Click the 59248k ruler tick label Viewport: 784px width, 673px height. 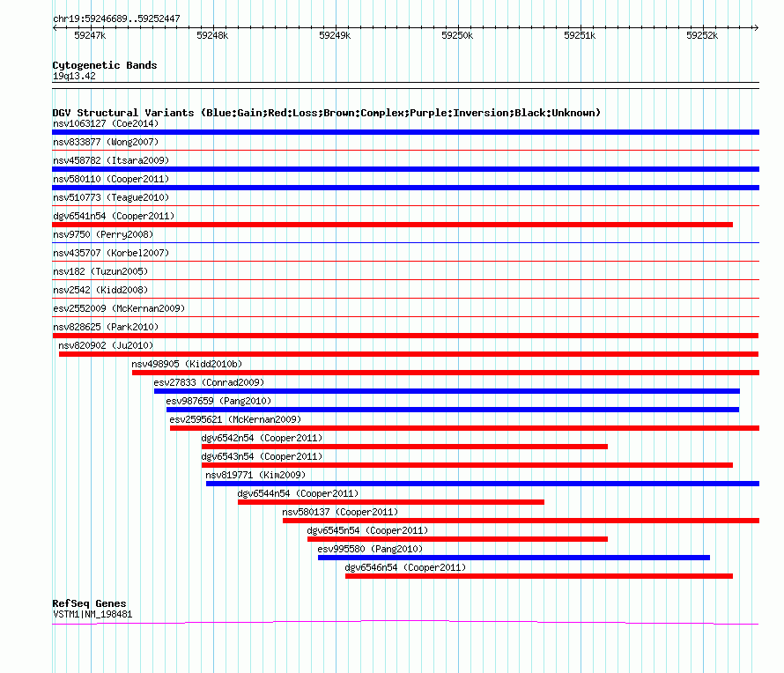coord(212,35)
